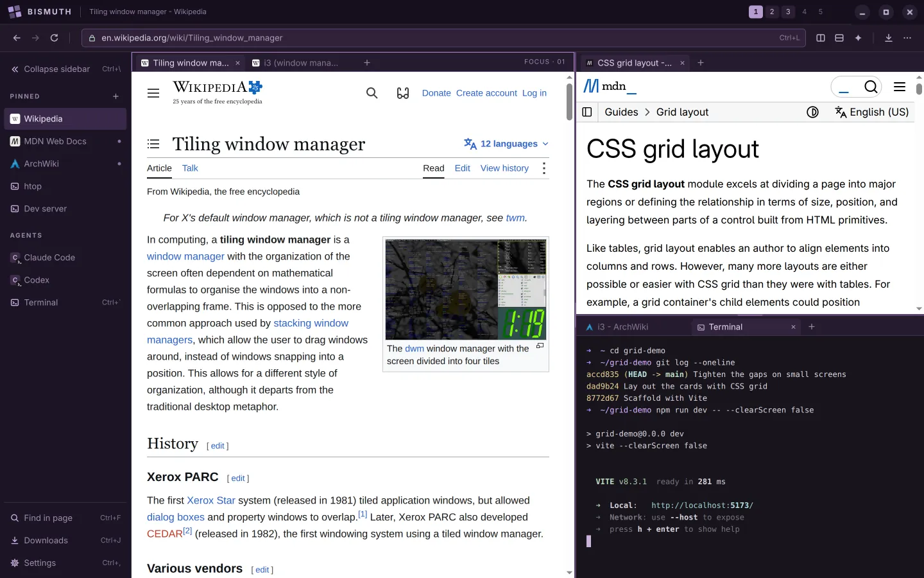
Task: Toggle the MDN sidebar panel icon
Action: click(x=587, y=112)
